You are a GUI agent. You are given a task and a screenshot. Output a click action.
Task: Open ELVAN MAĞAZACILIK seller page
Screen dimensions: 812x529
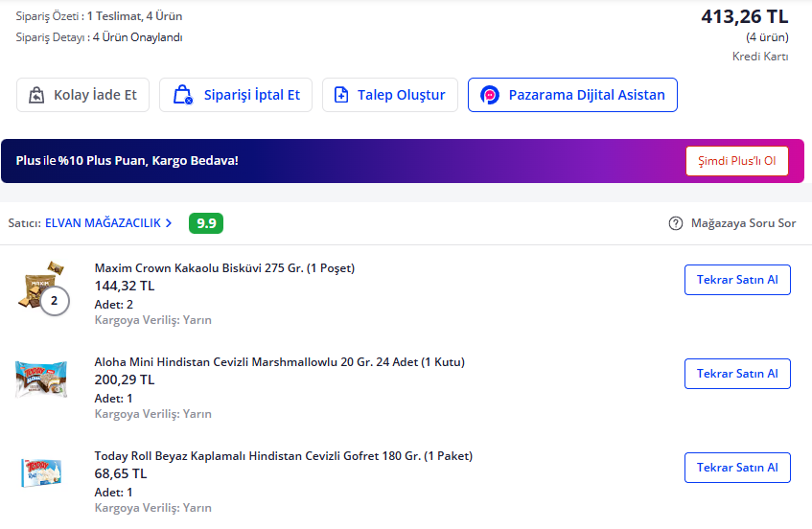click(x=103, y=223)
